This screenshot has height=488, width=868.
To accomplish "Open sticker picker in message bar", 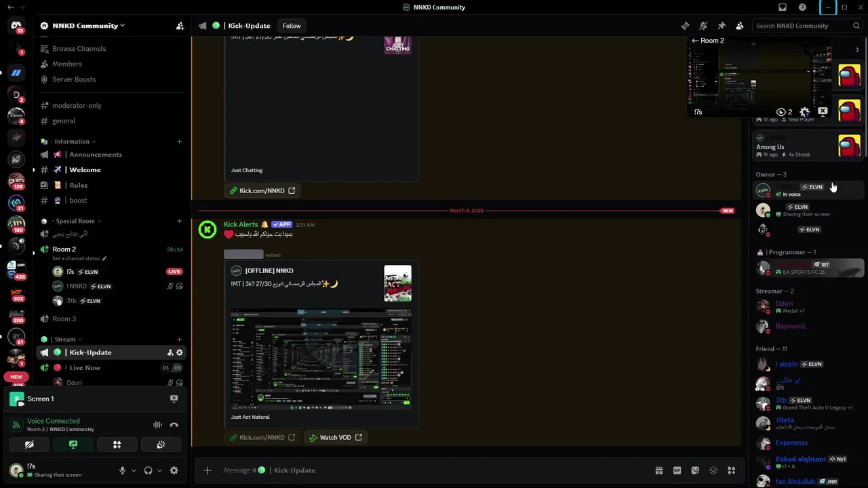I will click(695, 470).
